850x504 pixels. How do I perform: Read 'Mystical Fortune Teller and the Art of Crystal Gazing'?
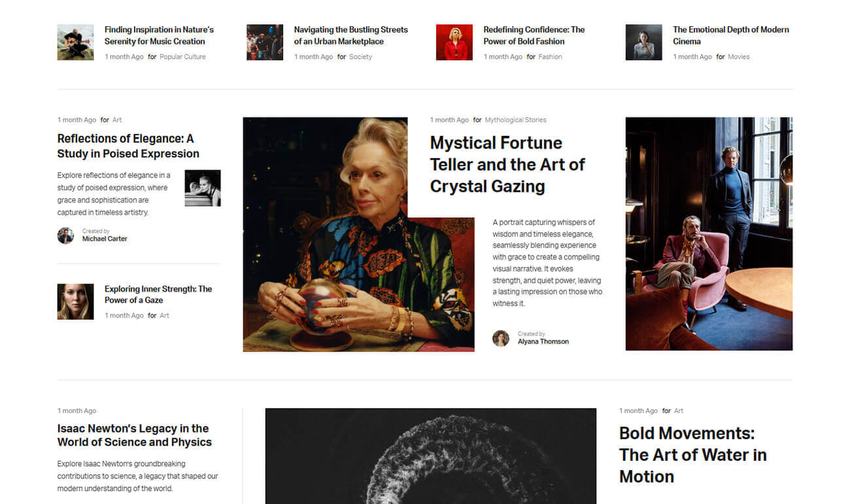click(x=507, y=165)
